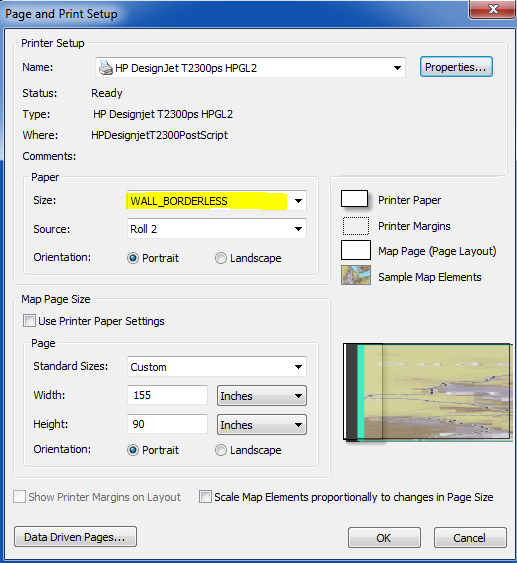Toggle Show Printer Margins on Layout checkbox

[x=19, y=497]
